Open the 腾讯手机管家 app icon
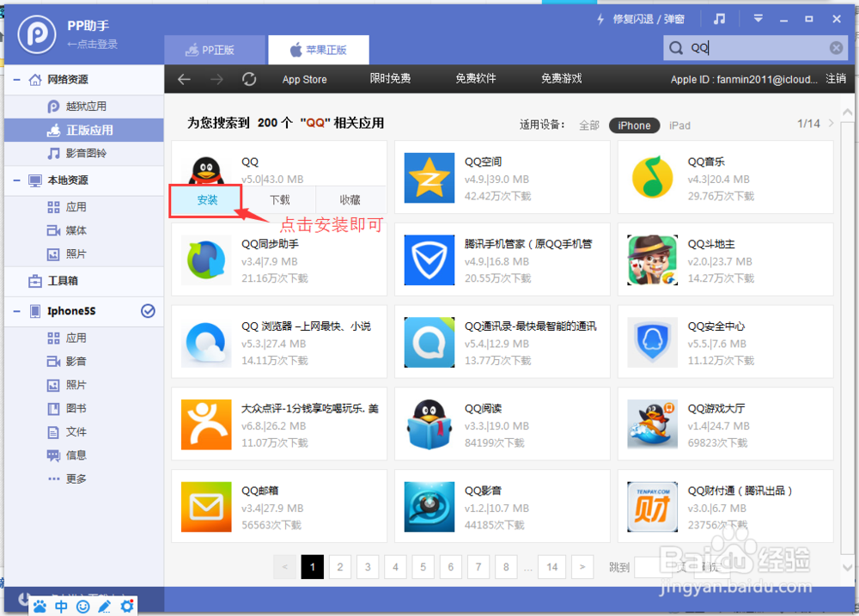This screenshot has width=859, height=616. click(x=429, y=260)
